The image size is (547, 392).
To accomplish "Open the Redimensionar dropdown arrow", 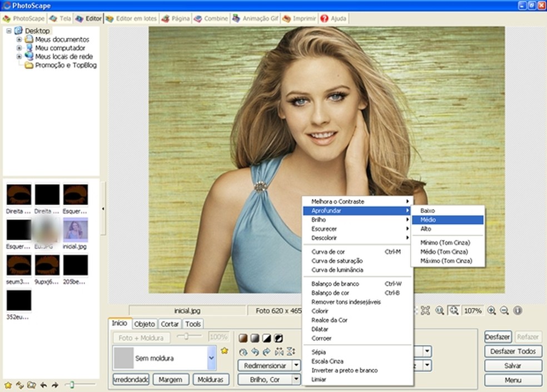I will click(296, 365).
